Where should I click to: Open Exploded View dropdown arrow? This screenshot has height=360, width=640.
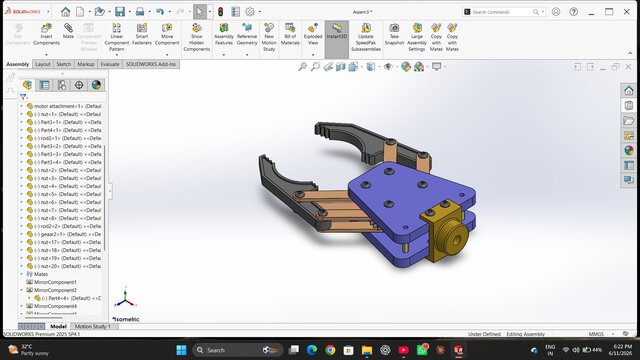coord(313,55)
